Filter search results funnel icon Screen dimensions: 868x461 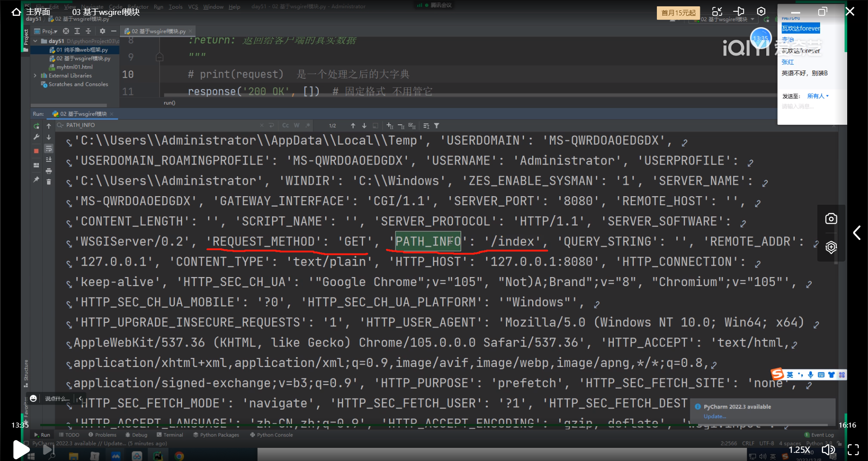pos(437,125)
